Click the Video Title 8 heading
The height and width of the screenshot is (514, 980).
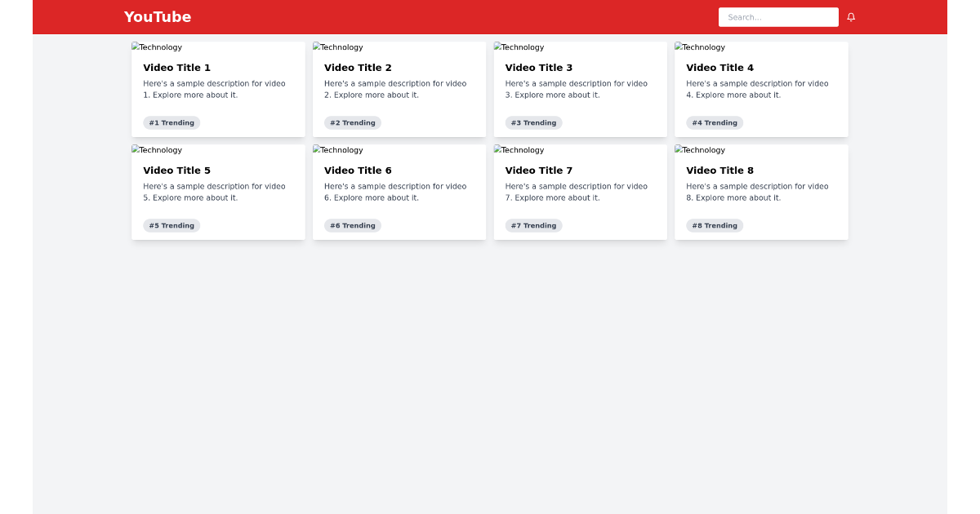click(x=719, y=171)
